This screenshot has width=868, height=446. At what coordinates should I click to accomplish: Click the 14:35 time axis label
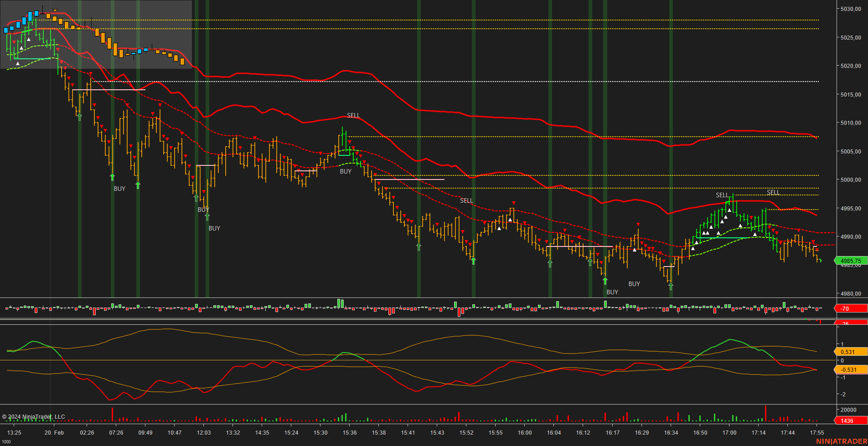pos(262,433)
